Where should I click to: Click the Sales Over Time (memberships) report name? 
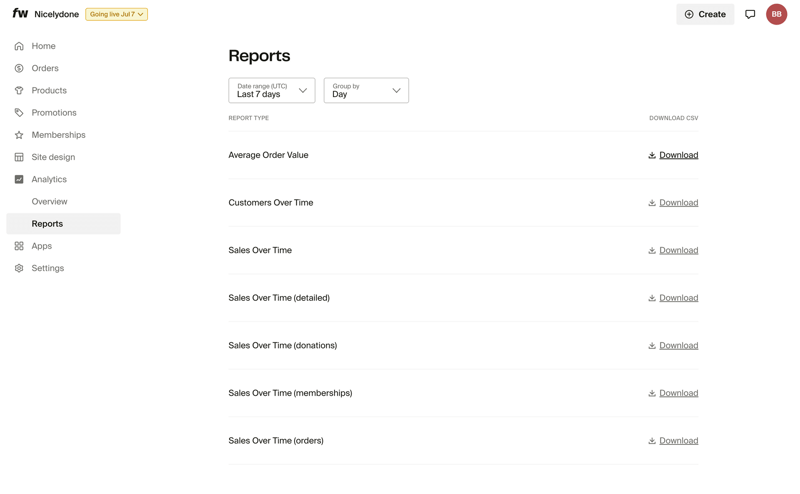tap(290, 393)
